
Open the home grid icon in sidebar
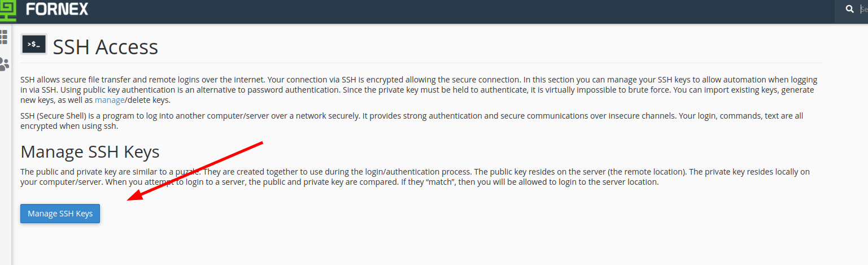pyautogui.click(x=4, y=37)
